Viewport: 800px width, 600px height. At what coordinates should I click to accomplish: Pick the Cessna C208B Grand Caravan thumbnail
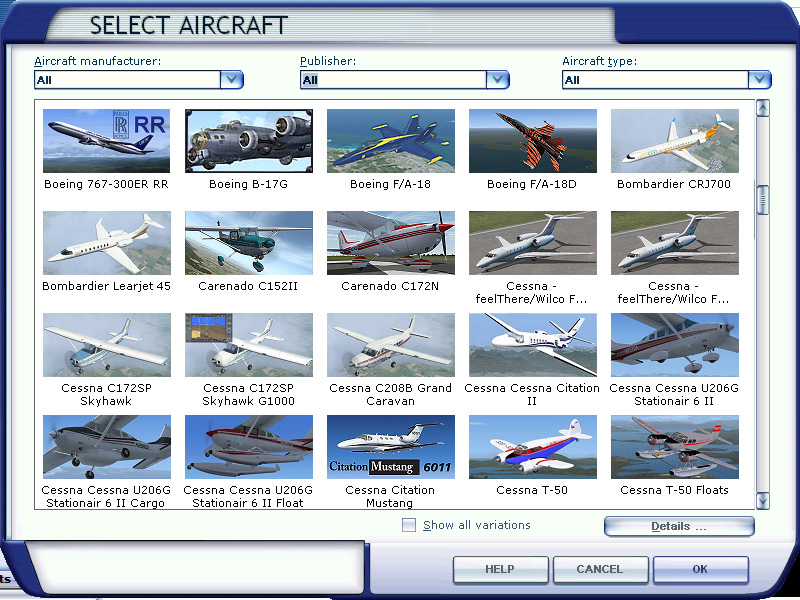pos(390,345)
